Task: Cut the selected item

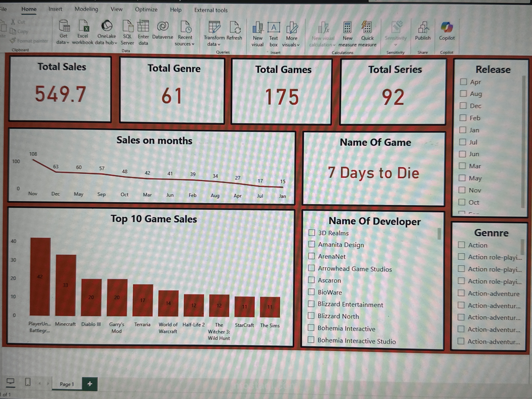Action: pos(18,22)
